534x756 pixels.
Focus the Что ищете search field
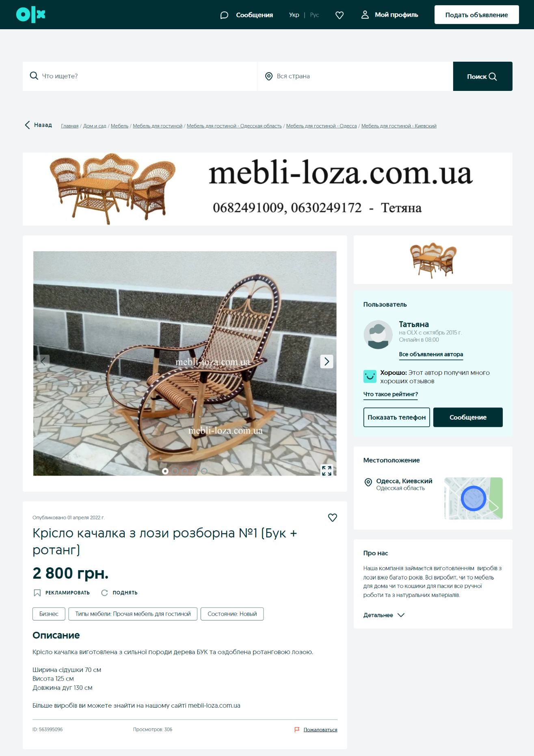click(140, 76)
